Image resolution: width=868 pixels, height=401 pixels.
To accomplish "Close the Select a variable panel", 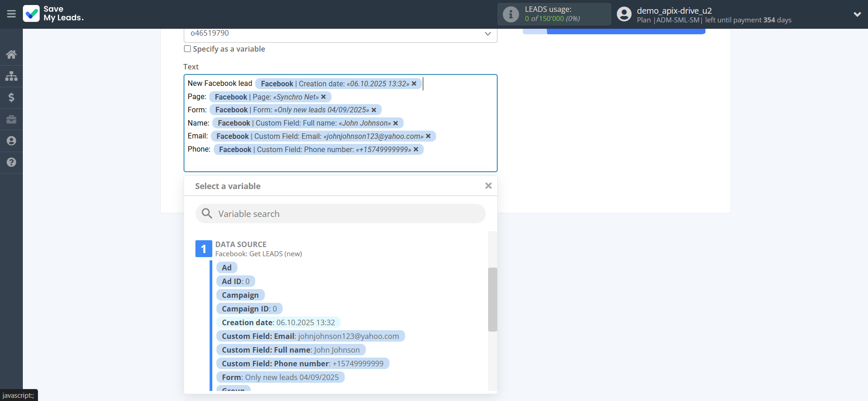I will [x=488, y=186].
